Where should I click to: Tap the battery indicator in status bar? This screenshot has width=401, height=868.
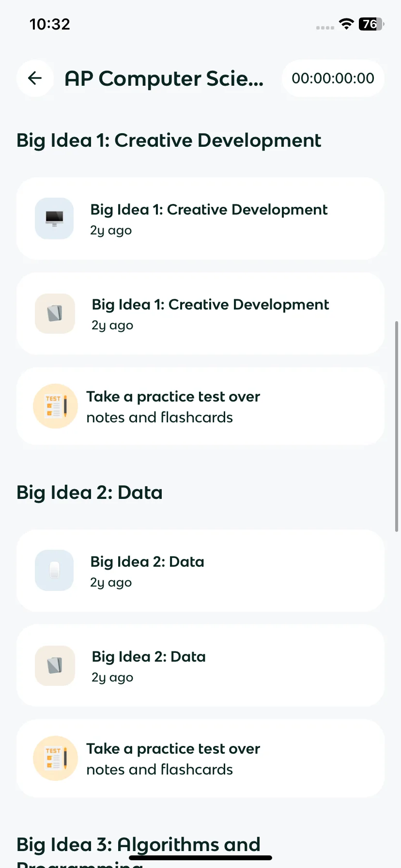point(371,24)
